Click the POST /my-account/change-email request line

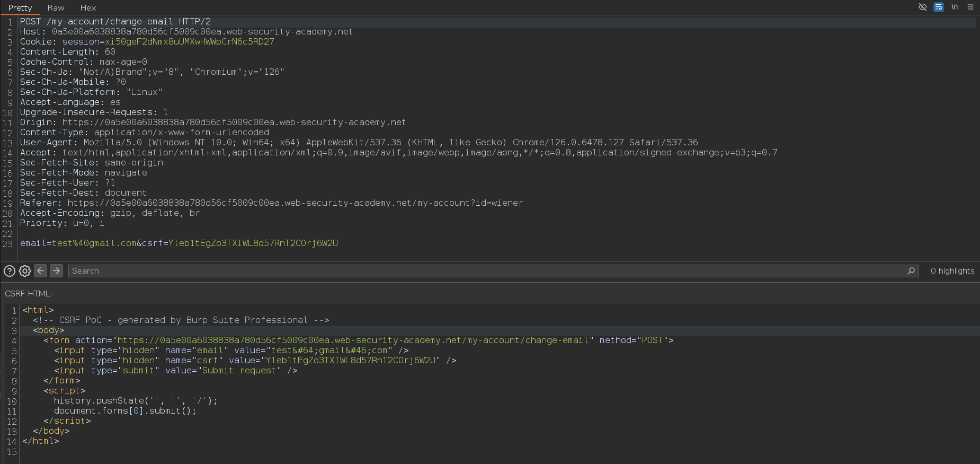click(115, 22)
